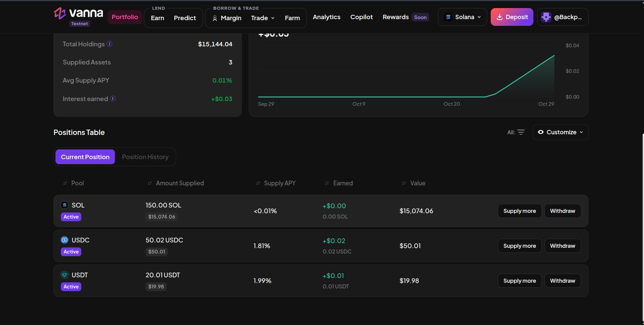The height and width of the screenshot is (325, 644).
Task: Sort by Value column arrows
Action: pyautogui.click(x=404, y=183)
